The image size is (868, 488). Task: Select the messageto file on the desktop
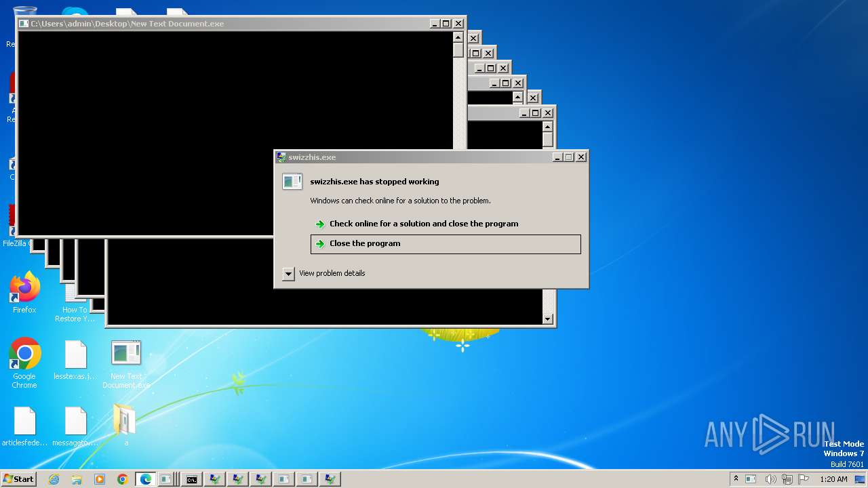[x=75, y=426]
